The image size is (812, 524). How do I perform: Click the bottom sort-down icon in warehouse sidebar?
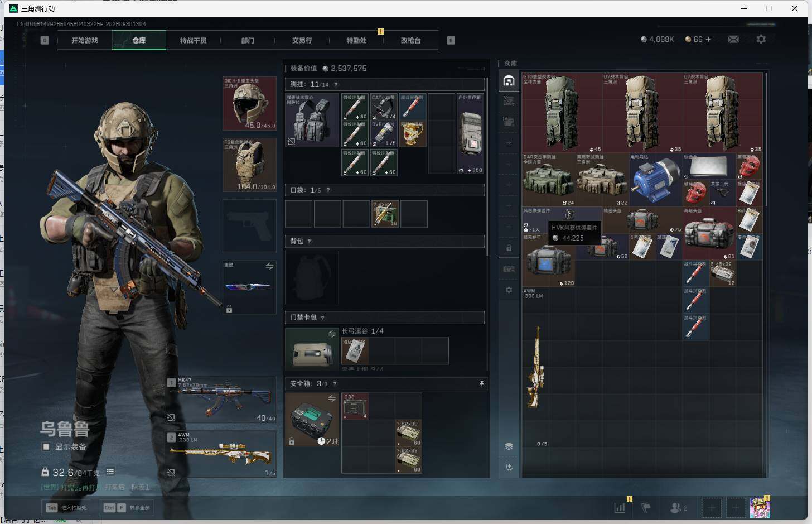[x=509, y=467]
